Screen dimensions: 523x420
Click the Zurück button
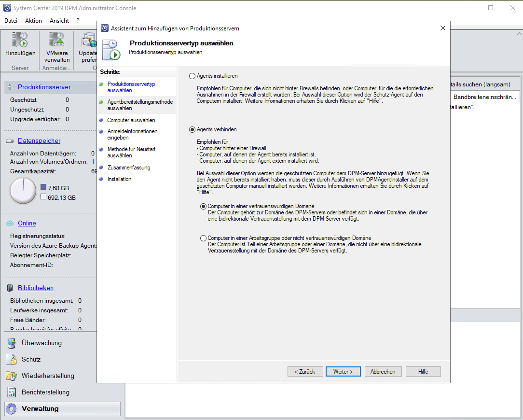pos(305,372)
